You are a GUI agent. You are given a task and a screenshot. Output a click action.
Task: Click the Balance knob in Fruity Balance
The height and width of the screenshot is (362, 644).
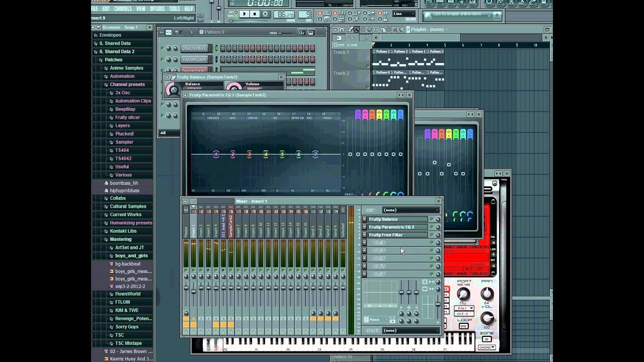tap(173, 90)
